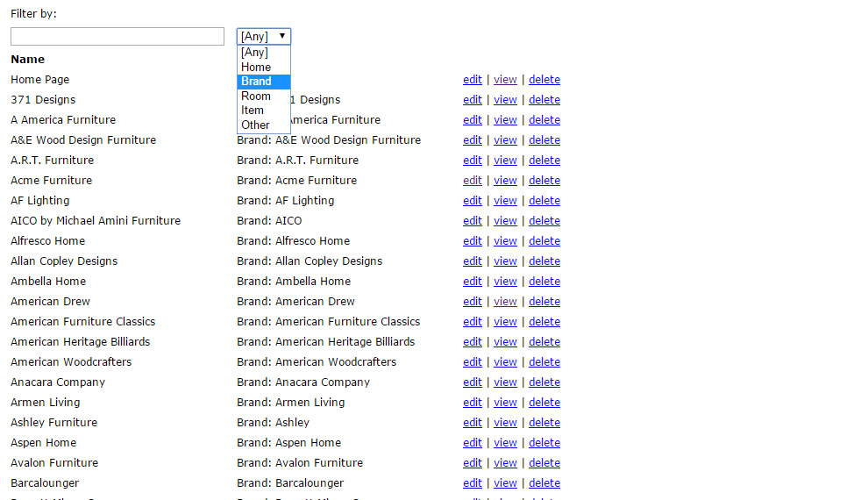This screenshot has height=500, width=868.
Task: View the Home Page entry
Action: 505,80
